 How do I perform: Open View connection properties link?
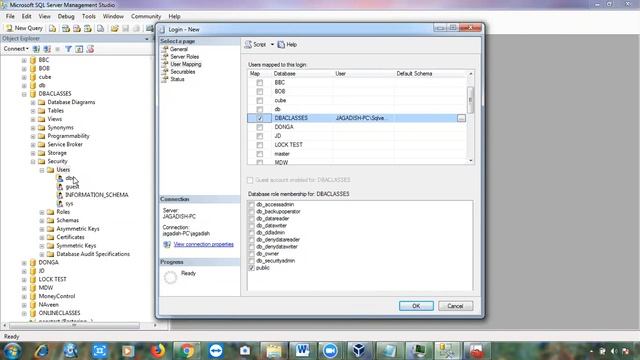click(203, 244)
